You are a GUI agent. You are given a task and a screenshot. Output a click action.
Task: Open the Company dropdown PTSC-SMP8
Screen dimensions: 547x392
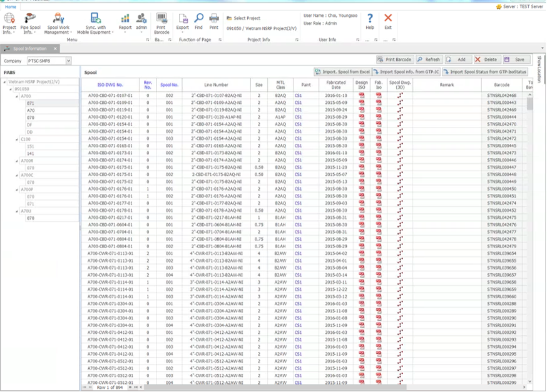pyautogui.click(x=68, y=61)
